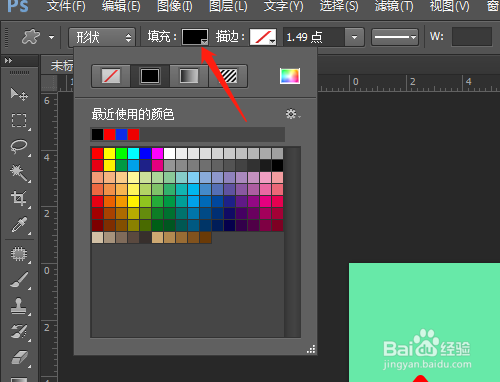Screen dimensions: 500x382
Task: Pick the magenta swatch in top row
Action: tap(157, 153)
